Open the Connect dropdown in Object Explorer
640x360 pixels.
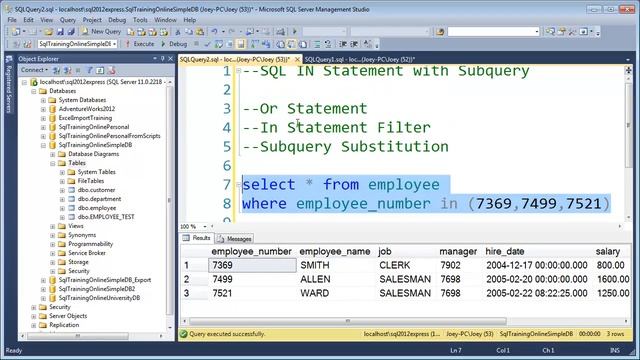34,70
